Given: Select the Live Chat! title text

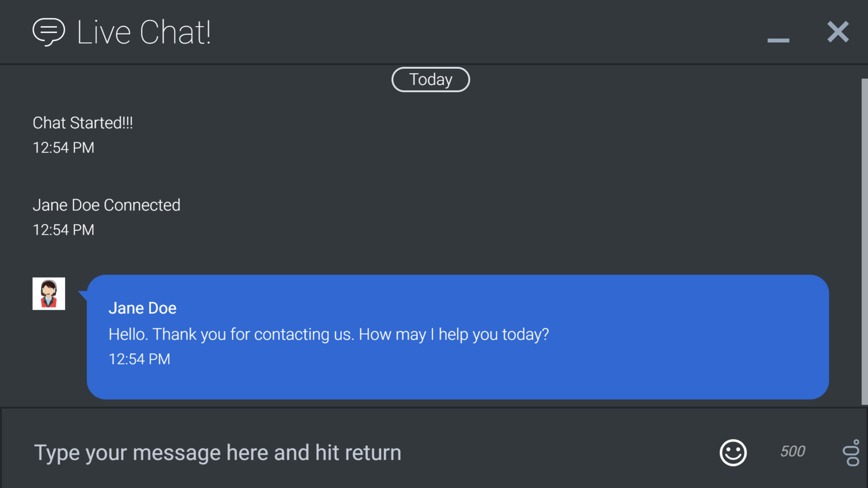Looking at the screenshot, I should [144, 33].
